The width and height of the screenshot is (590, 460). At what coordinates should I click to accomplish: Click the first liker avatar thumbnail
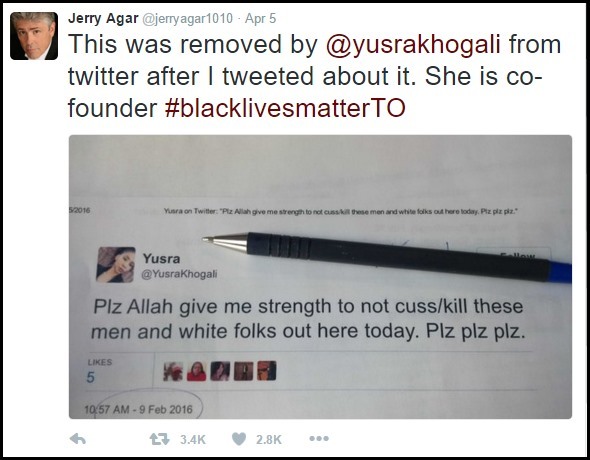(x=173, y=371)
